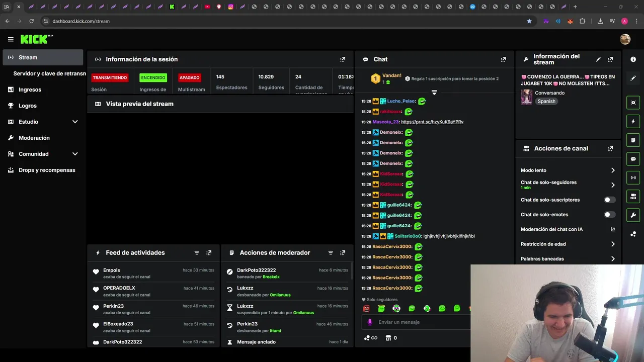The width and height of the screenshot is (644, 362).
Task: Pop out the Feed de actividades panel
Action: click(x=209, y=253)
